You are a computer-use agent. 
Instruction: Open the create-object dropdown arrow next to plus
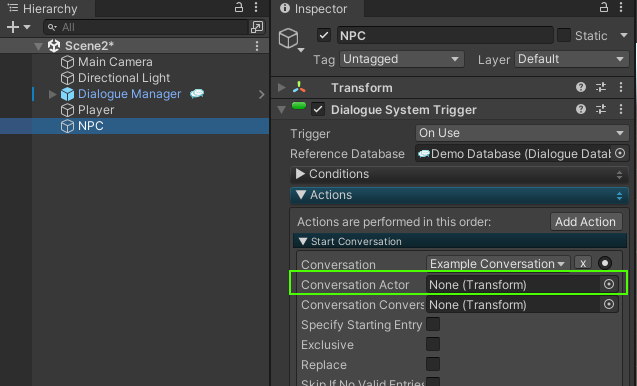pos(27,27)
